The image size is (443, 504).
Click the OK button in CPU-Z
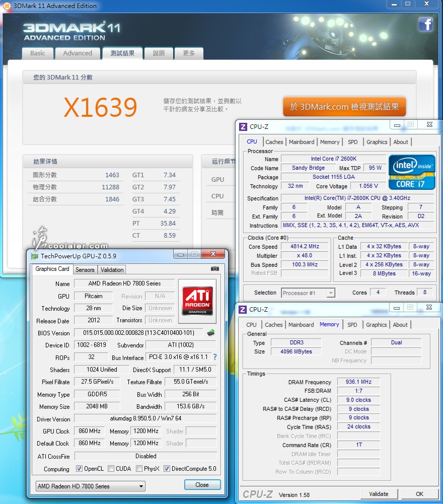(419, 494)
